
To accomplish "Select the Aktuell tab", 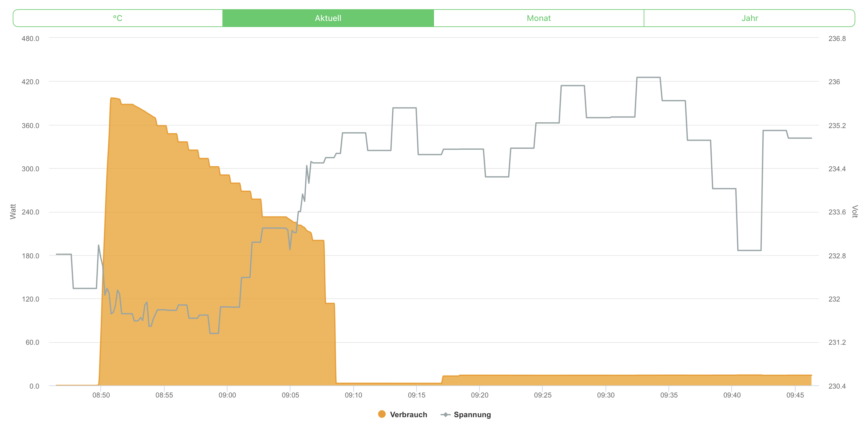I will 328,18.
